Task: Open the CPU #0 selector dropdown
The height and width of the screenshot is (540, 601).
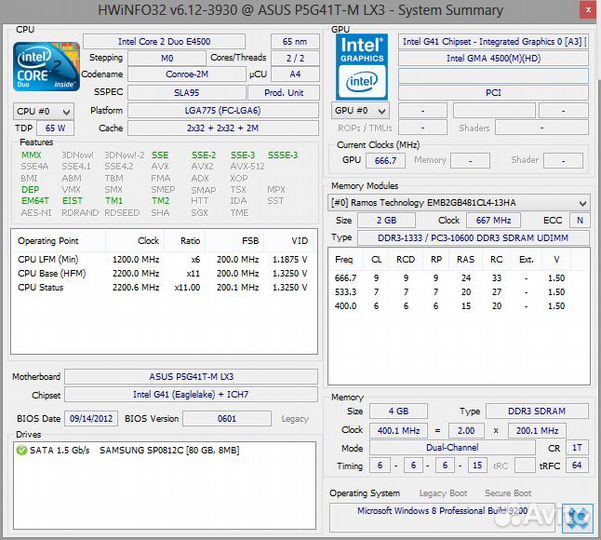Action: coord(43,112)
